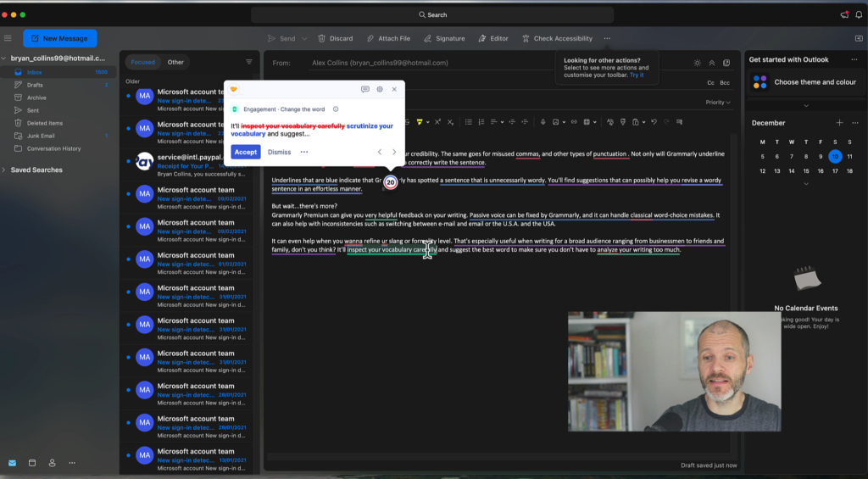
Task: Open the Archive folder
Action: (x=58, y=97)
